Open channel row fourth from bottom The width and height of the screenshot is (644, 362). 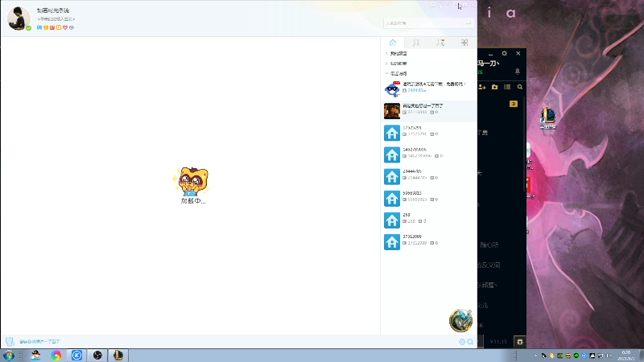(x=429, y=176)
